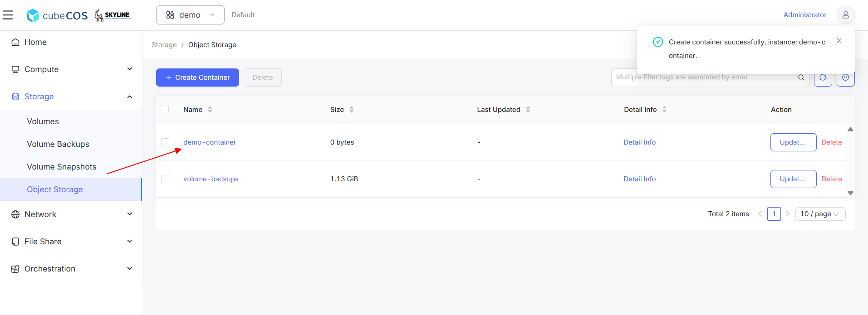This screenshot has width=868, height=315.
Task: Sort by Name column arrows
Action: coord(210,110)
